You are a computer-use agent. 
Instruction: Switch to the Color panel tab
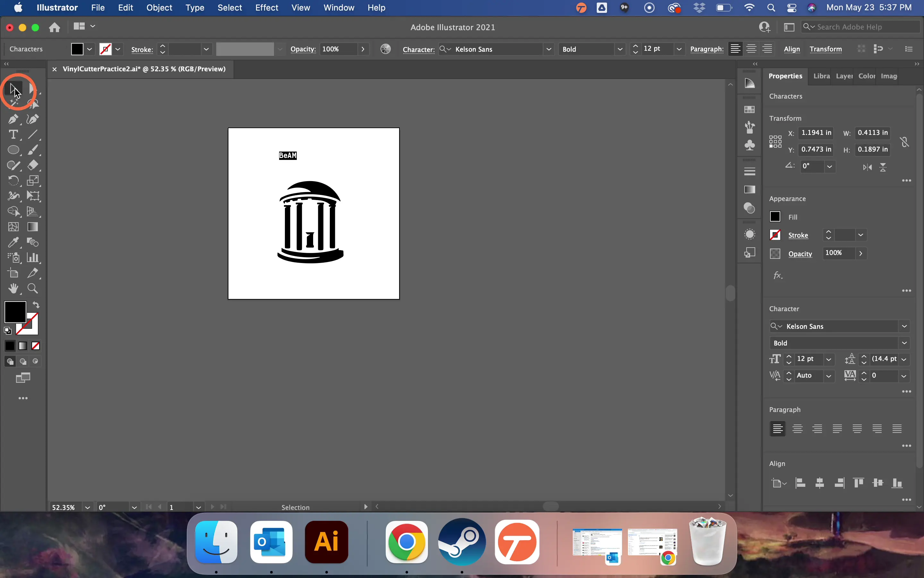click(x=867, y=76)
